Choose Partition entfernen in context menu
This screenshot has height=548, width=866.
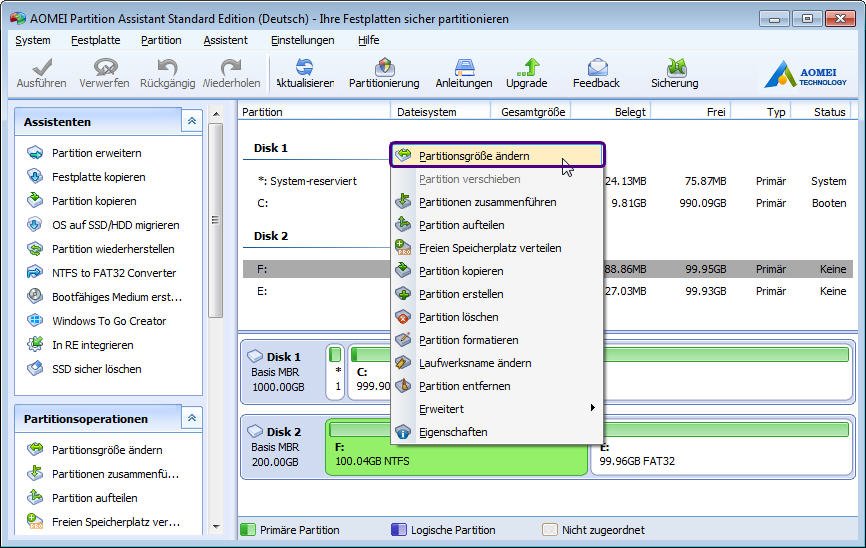pyautogui.click(x=497, y=386)
